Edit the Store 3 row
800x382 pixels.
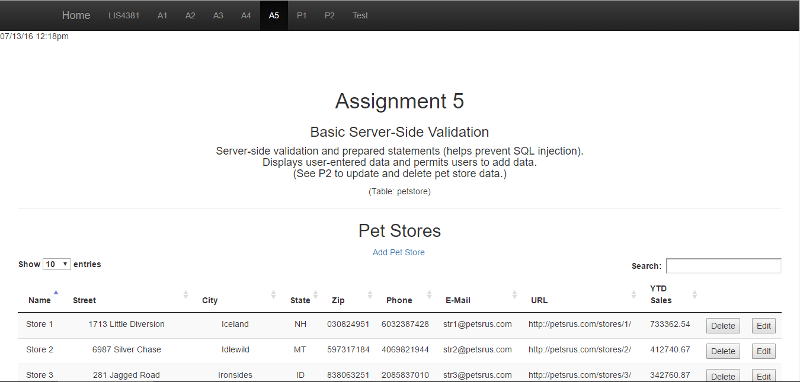pos(763,376)
